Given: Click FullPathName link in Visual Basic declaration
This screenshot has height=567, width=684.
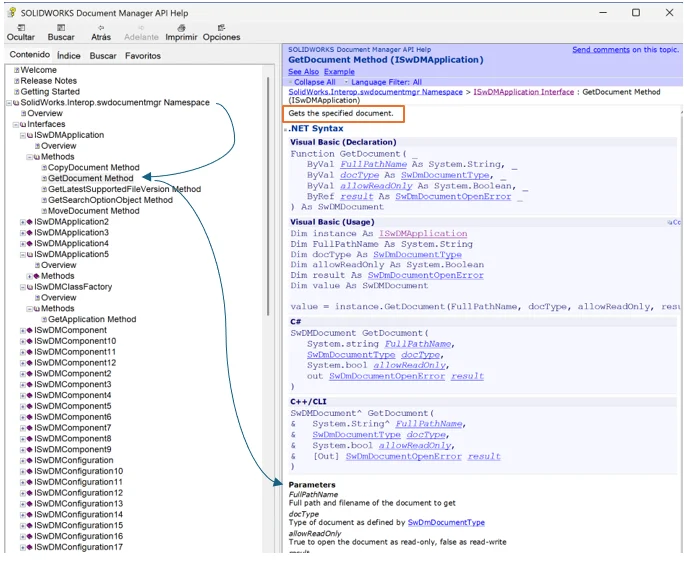Looking at the screenshot, I should [x=373, y=164].
